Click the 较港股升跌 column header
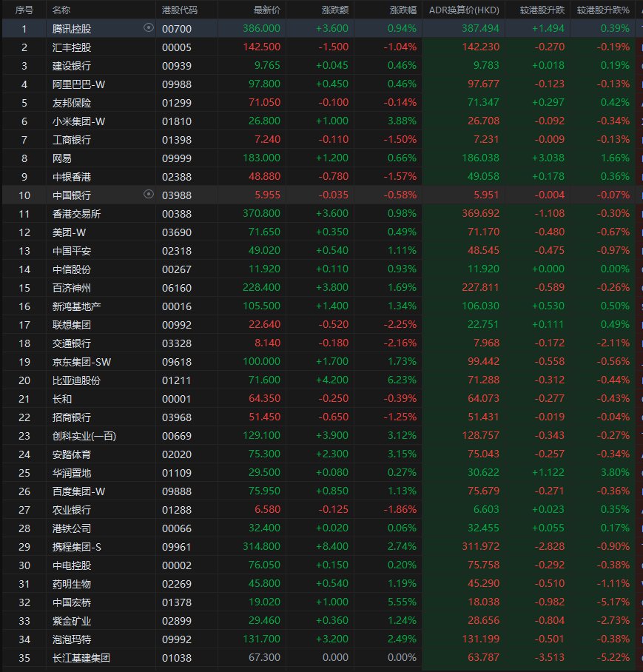 pyautogui.click(x=542, y=10)
